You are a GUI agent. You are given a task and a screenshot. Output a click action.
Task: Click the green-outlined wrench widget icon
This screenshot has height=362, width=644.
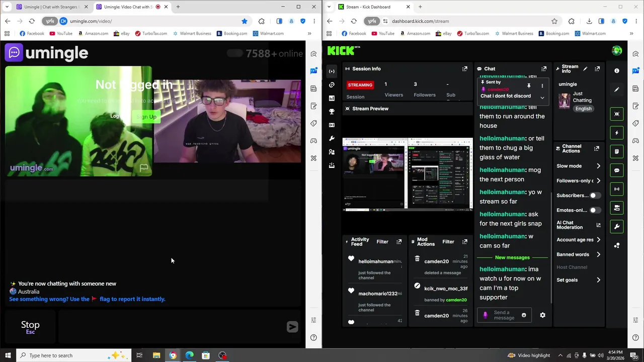click(617, 227)
